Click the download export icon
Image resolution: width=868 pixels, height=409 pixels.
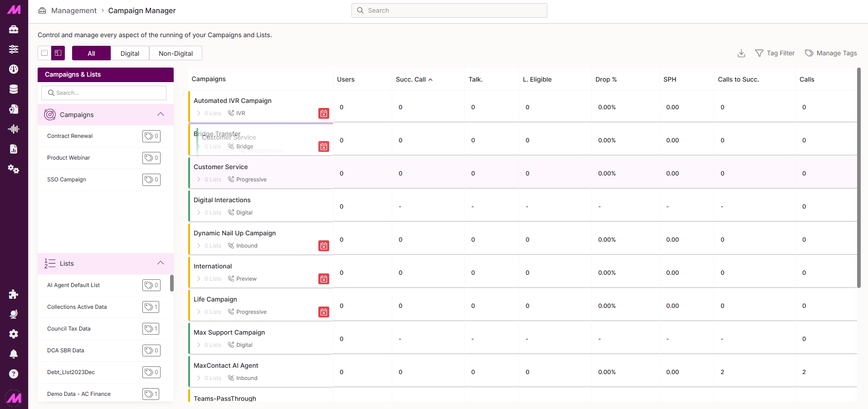[741, 54]
